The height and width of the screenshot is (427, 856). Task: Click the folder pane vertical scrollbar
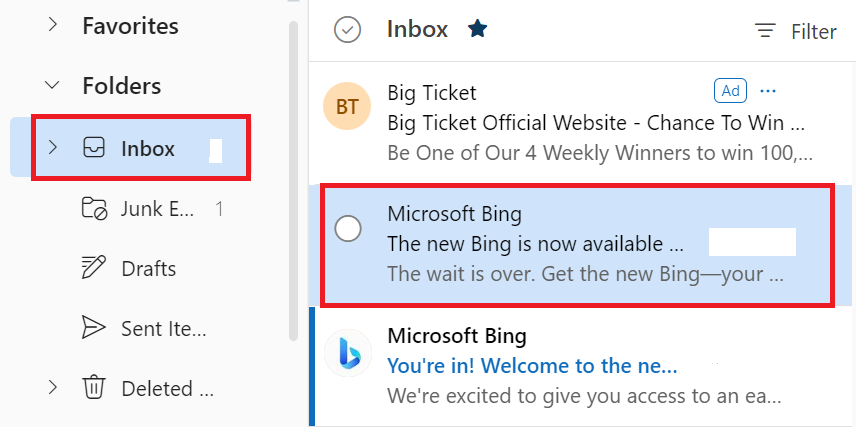point(294,180)
